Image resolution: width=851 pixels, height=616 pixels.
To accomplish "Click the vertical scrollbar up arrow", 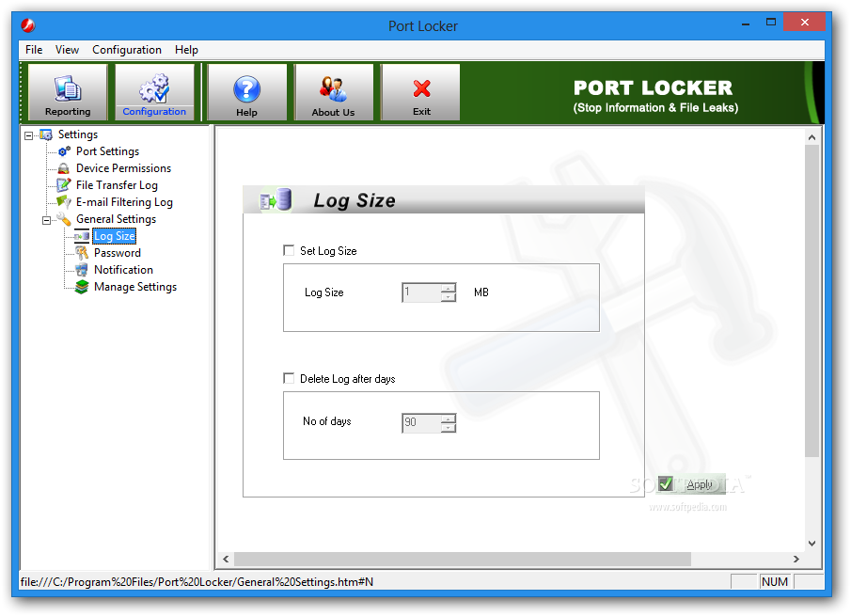I will pyautogui.click(x=812, y=137).
